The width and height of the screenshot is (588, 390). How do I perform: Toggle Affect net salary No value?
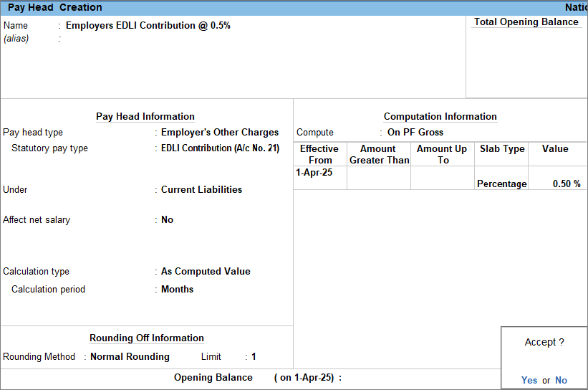point(167,220)
